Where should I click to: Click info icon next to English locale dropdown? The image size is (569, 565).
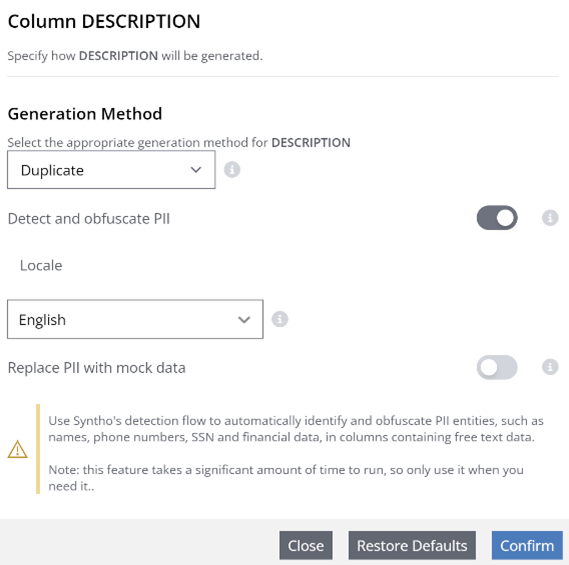point(280,319)
